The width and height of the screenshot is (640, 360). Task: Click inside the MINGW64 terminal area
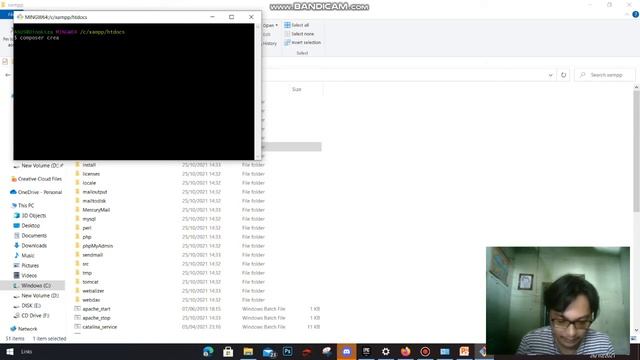pos(134,92)
